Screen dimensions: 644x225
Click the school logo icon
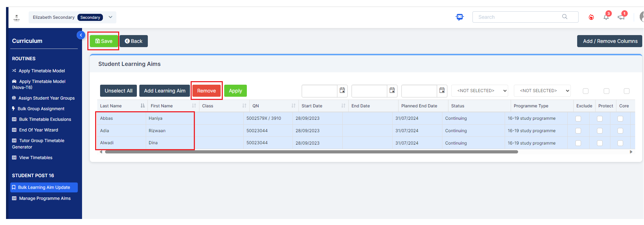(x=17, y=18)
